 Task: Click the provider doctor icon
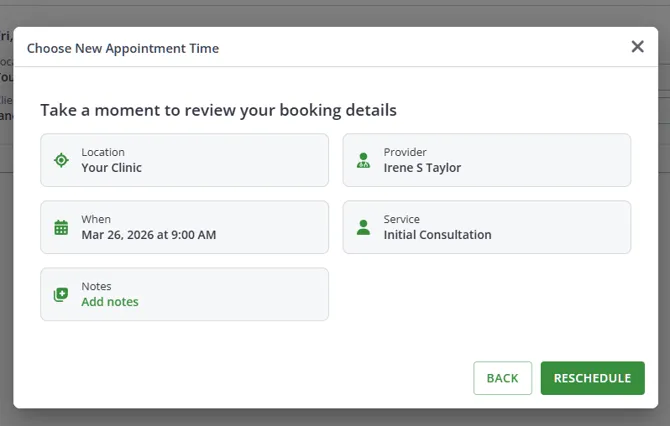363,160
